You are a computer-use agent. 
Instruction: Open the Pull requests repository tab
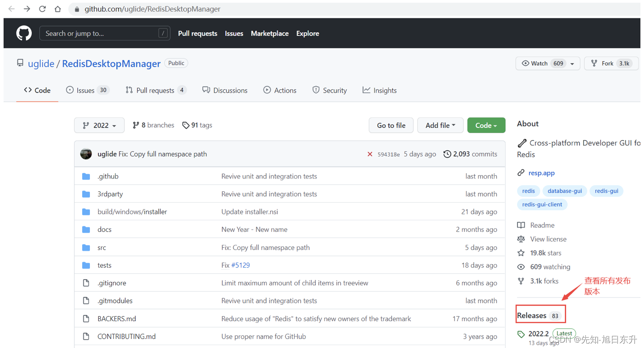coord(156,90)
